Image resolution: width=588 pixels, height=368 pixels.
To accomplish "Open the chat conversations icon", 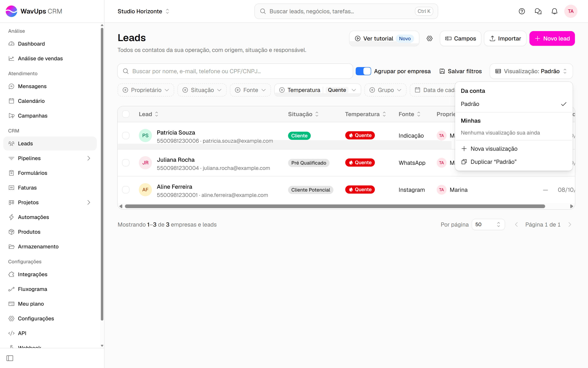I will 538,11.
